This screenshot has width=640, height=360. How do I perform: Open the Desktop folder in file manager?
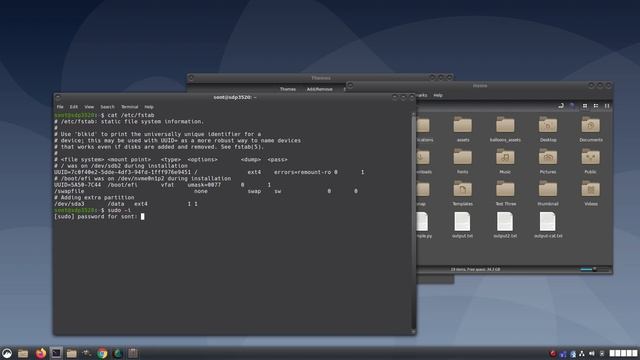[x=548, y=129]
